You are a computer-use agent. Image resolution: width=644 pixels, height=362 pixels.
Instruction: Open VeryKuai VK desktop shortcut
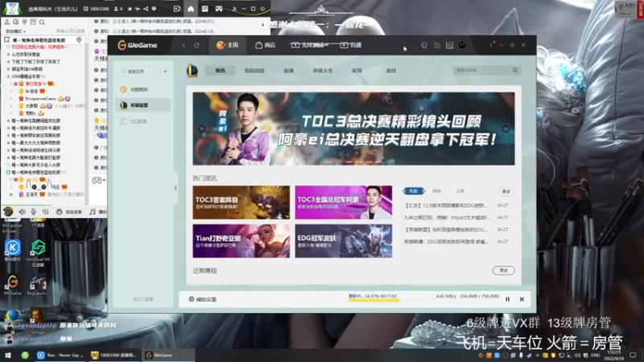(38, 253)
